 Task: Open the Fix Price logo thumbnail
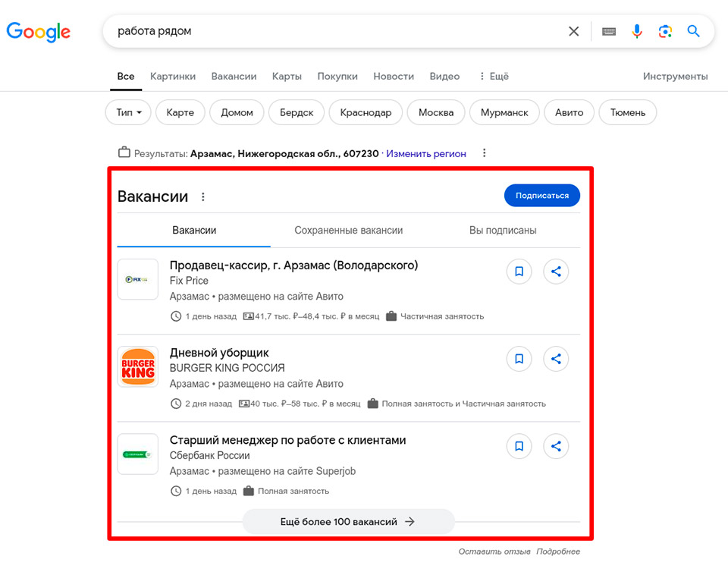tap(138, 279)
